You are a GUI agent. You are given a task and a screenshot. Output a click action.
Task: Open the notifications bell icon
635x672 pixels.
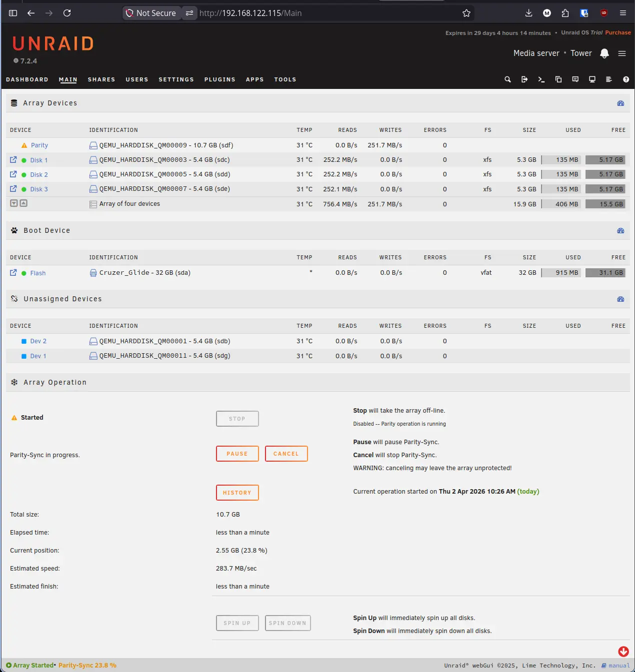[604, 53]
